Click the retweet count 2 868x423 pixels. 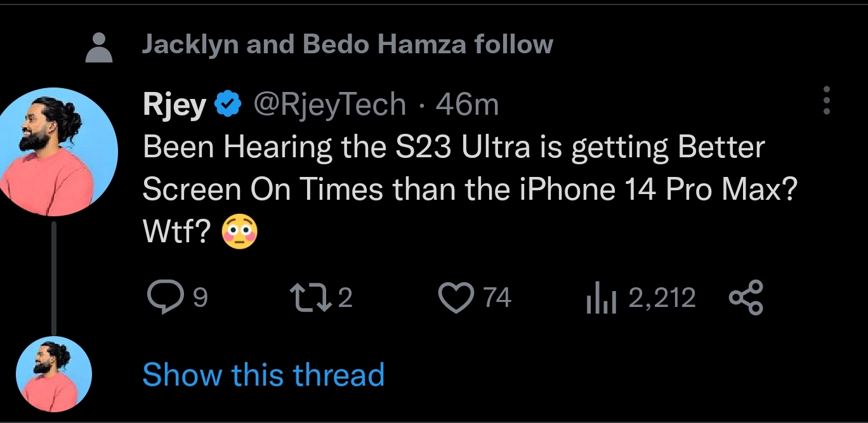345,298
